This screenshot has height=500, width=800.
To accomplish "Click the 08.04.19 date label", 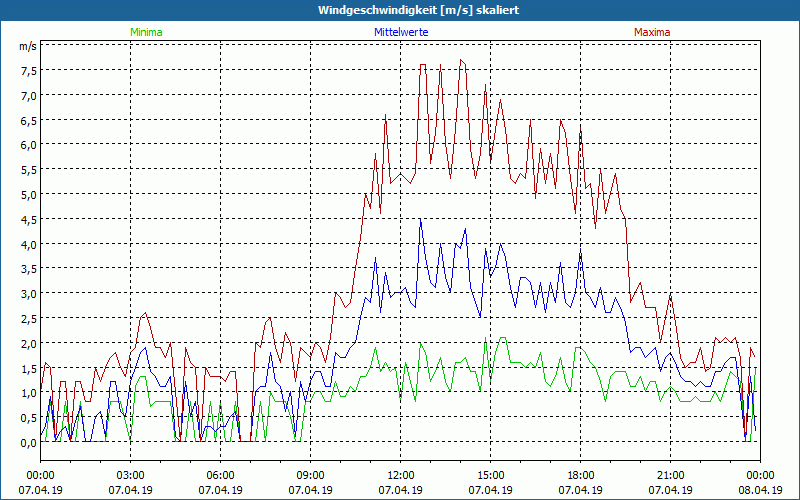I will [760, 490].
